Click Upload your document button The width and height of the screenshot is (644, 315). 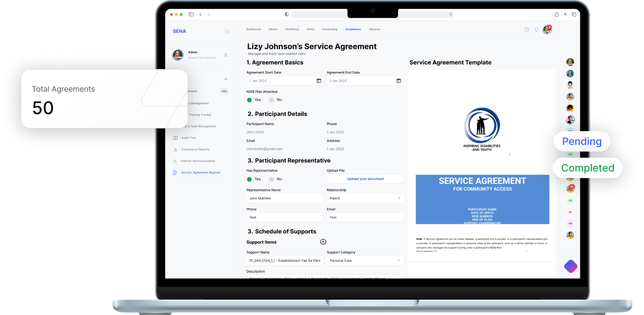pyautogui.click(x=365, y=179)
